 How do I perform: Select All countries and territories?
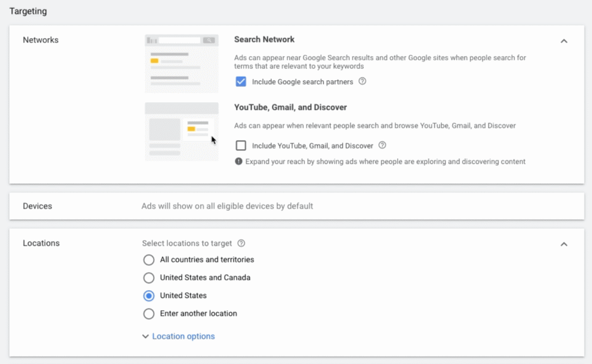click(149, 260)
